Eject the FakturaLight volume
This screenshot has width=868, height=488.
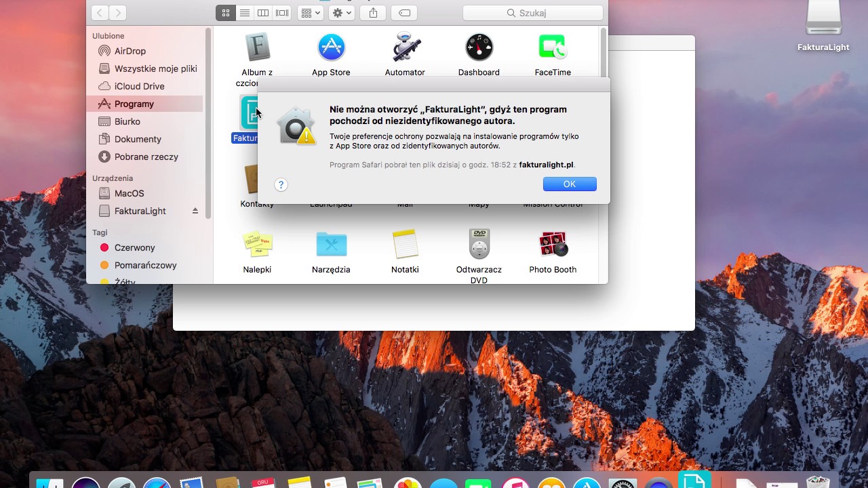(x=195, y=211)
